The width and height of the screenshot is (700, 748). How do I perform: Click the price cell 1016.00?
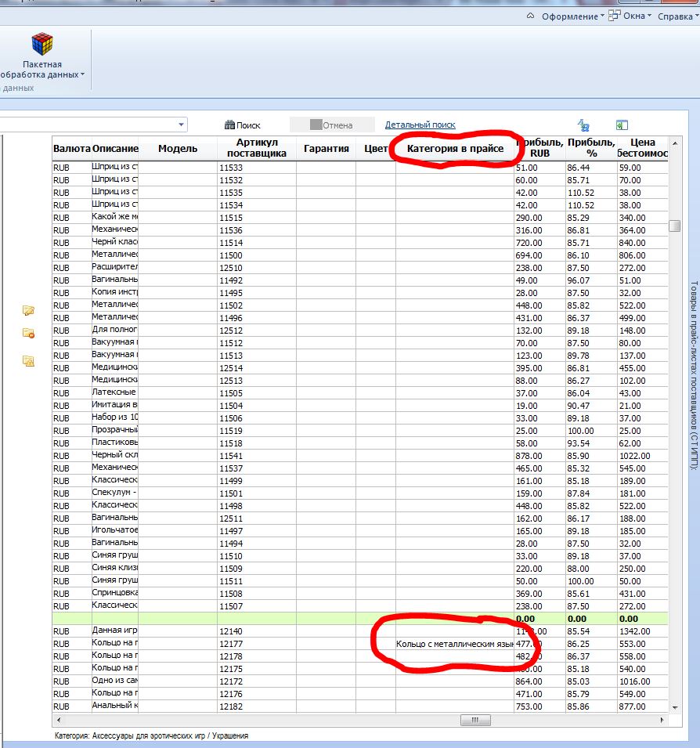pos(642,681)
